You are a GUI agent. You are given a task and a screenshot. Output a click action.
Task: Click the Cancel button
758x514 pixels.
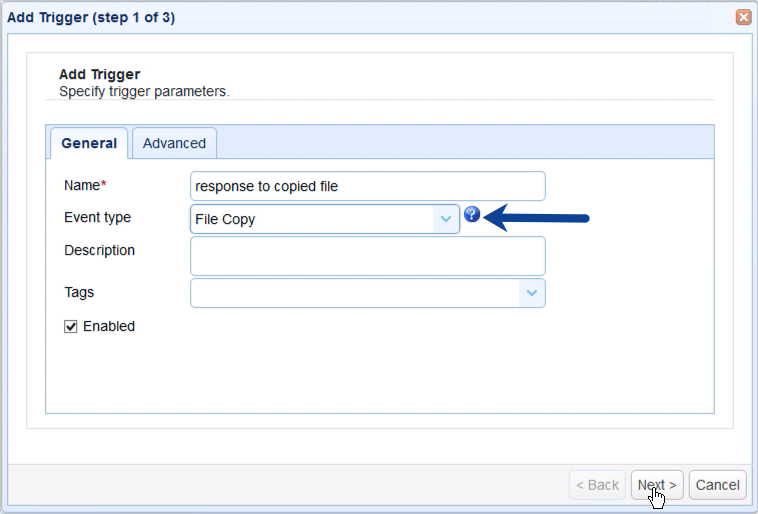[717, 485]
